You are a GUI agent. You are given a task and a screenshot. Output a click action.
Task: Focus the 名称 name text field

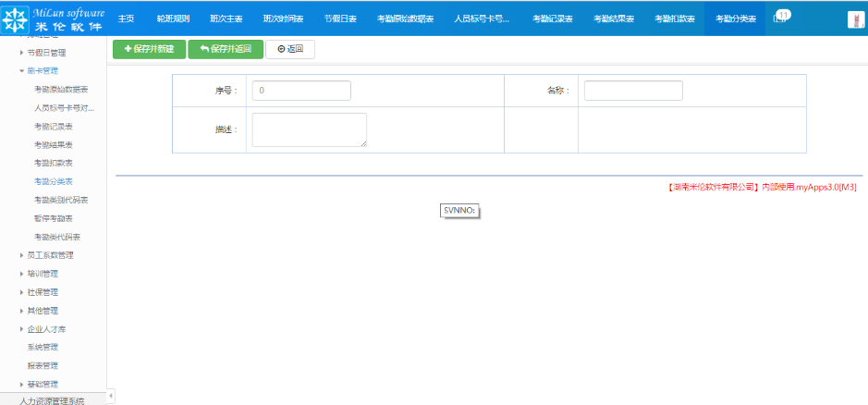pos(633,91)
